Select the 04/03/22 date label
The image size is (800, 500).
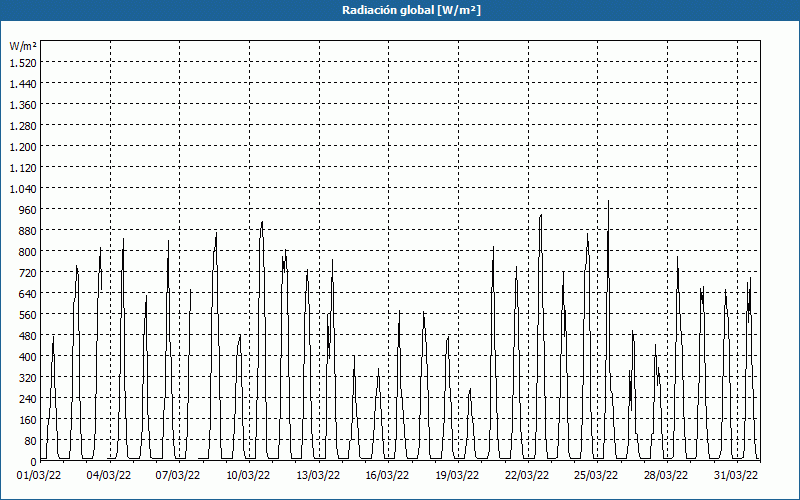109,476
